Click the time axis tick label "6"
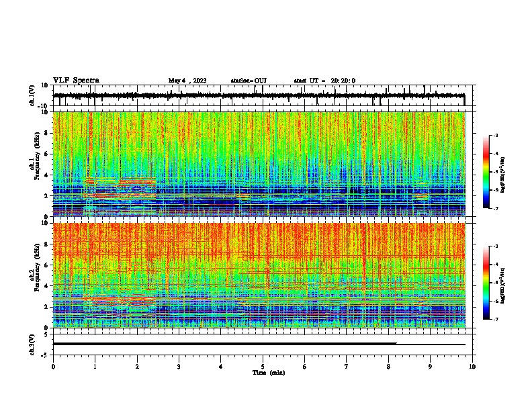 click(x=305, y=367)
